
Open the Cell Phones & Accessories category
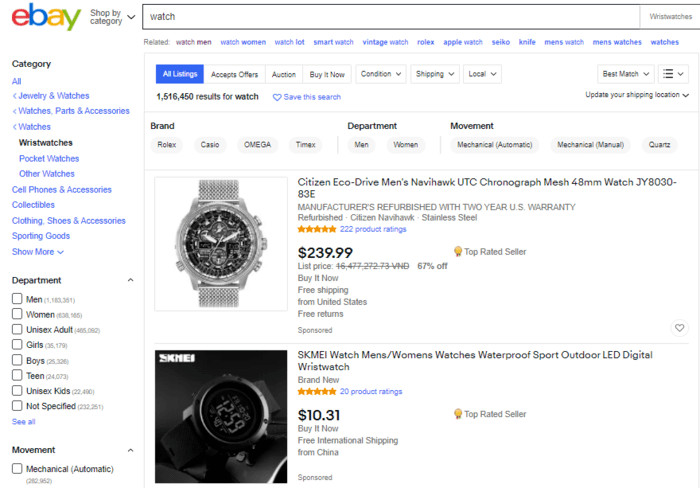coord(62,190)
